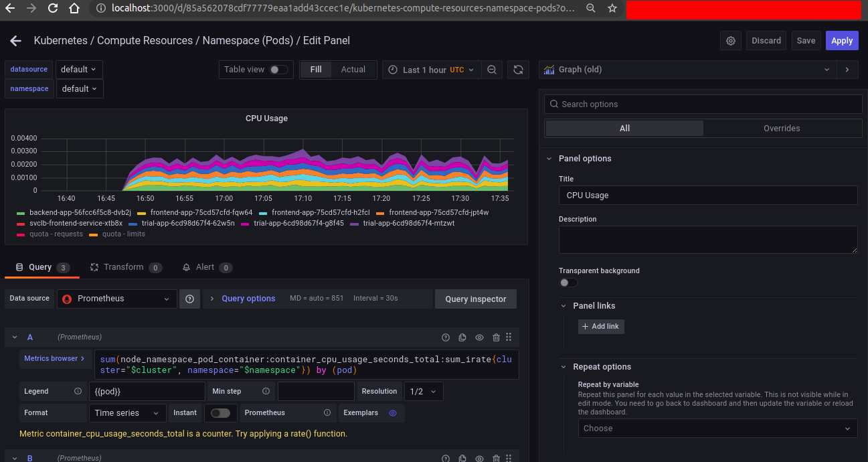Click the purple trial-app mtzwt legend swatch
This screenshot has width=868, height=462.
tap(355, 224)
